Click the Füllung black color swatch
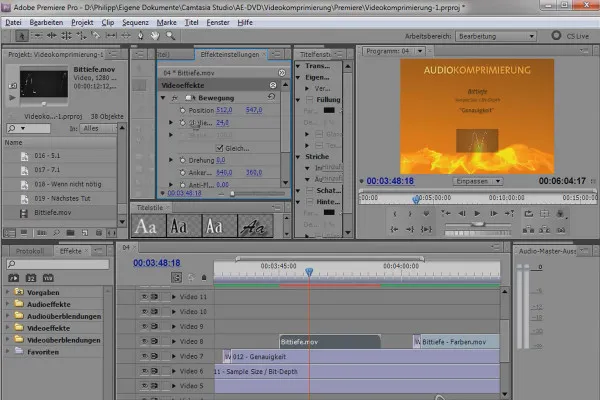The height and width of the screenshot is (400, 600). (329, 110)
